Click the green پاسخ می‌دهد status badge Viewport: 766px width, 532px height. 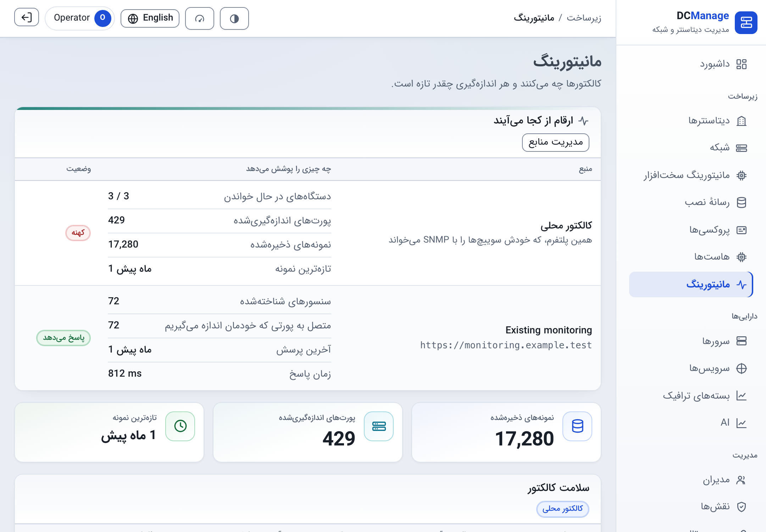click(63, 338)
